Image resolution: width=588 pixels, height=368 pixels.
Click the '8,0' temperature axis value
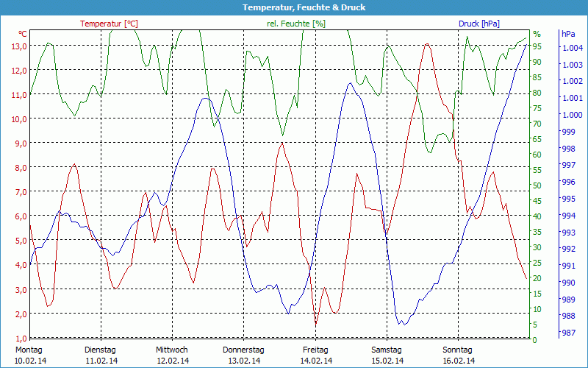coord(21,168)
